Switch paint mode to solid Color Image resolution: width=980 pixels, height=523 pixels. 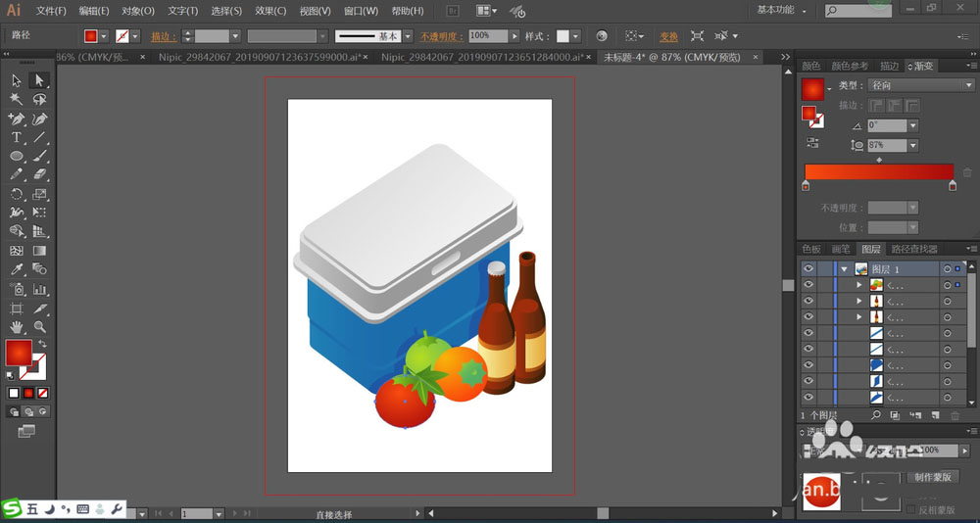pyautogui.click(x=14, y=393)
